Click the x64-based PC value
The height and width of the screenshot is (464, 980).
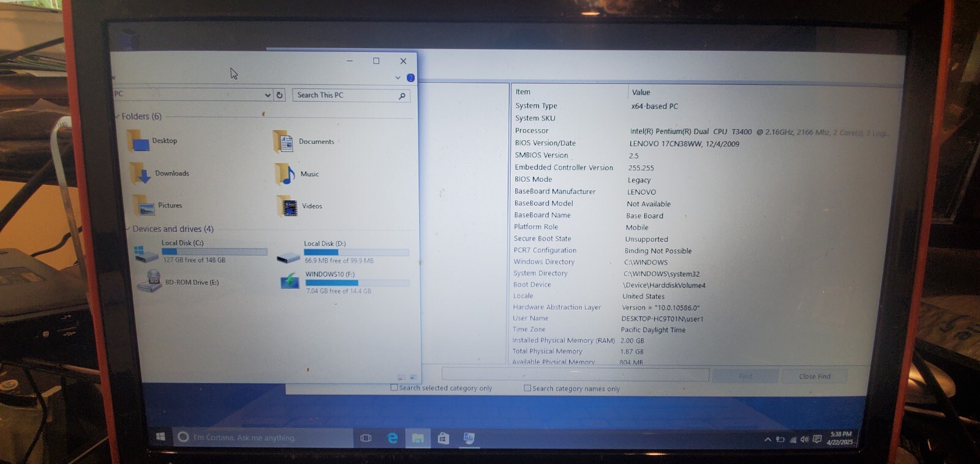coord(655,107)
